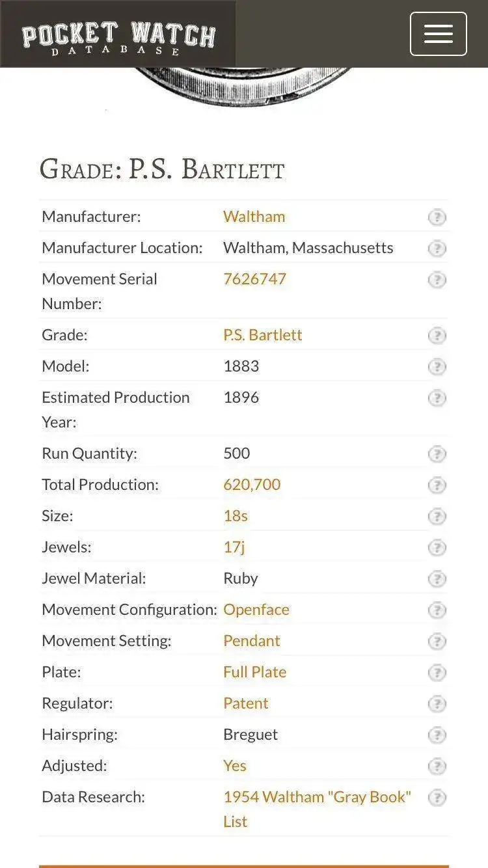Image resolution: width=488 pixels, height=868 pixels.
Task: Open the Openface configuration link
Action: [256, 610]
